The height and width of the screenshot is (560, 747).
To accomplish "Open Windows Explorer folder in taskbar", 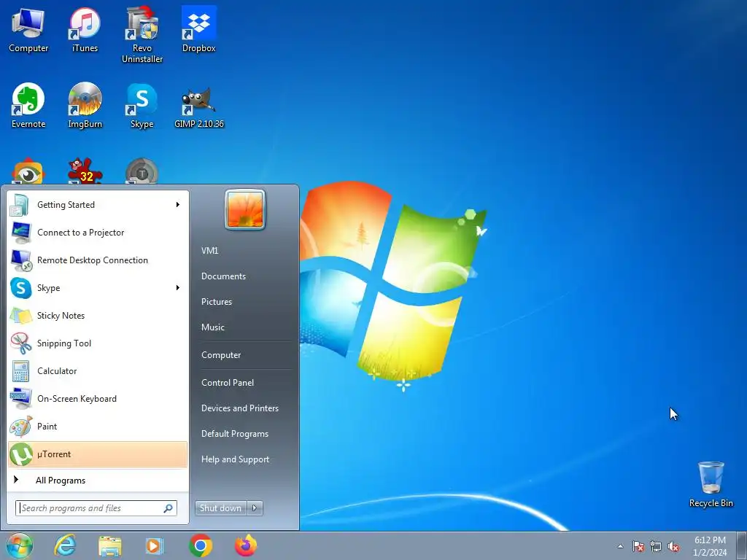I will [x=109, y=545].
